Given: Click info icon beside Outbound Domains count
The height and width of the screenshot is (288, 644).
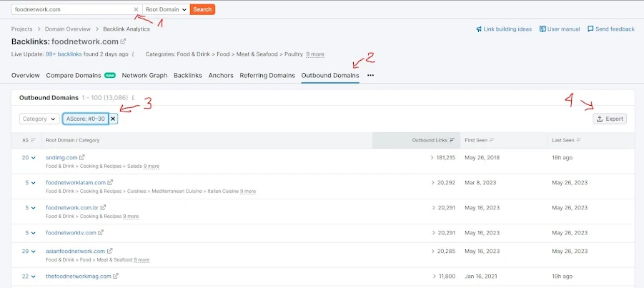Looking at the screenshot, I should (x=133, y=98).
